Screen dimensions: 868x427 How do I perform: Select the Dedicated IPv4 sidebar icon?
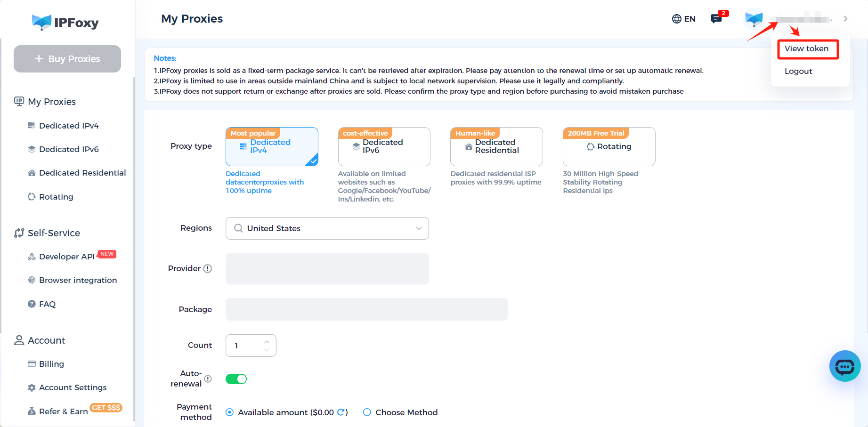32,125
